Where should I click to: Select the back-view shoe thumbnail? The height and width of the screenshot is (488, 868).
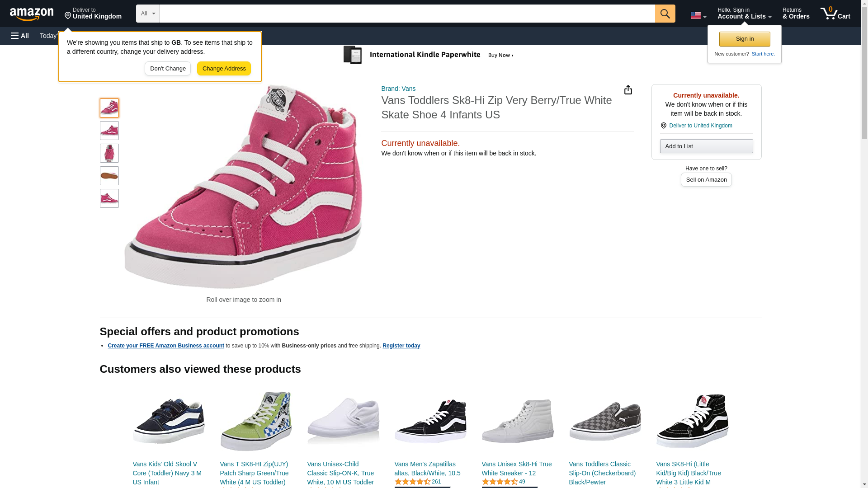[x=109, y=153]
